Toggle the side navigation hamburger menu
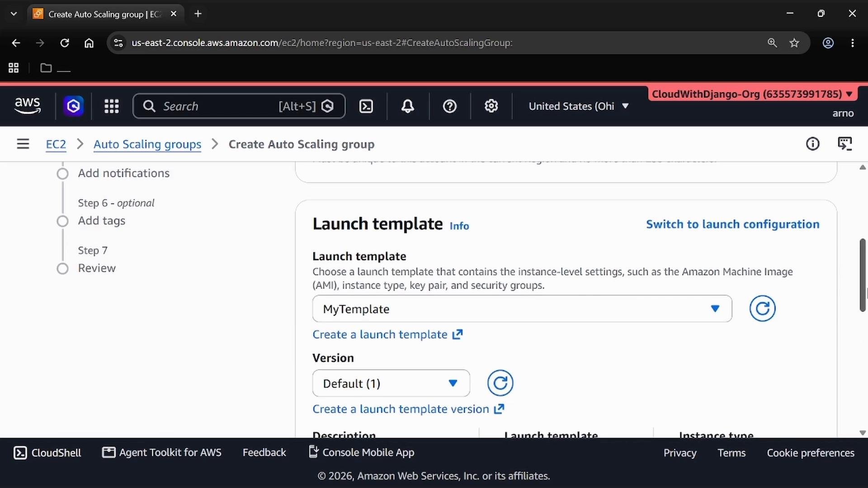Screen dimensions: 868x488 pyautogui.click(x=23, y=144)
